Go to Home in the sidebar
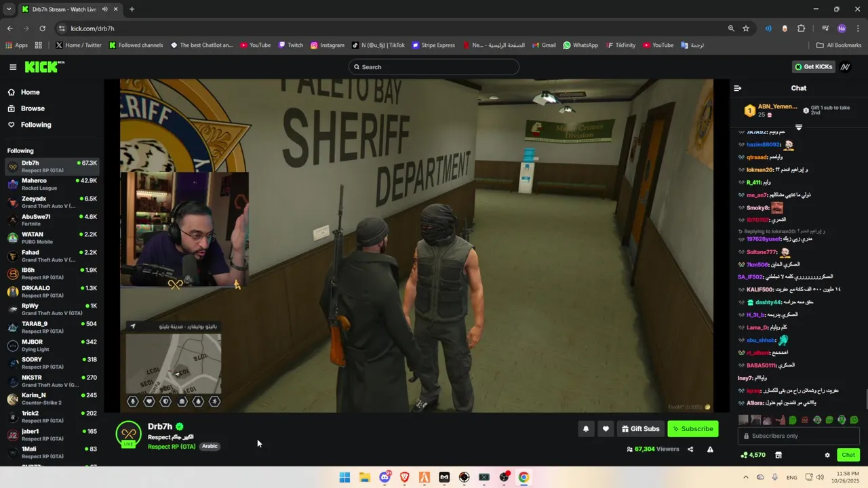The height and width of the screenshot is (488, 868). pyautogui.click(x=30, y=92)
